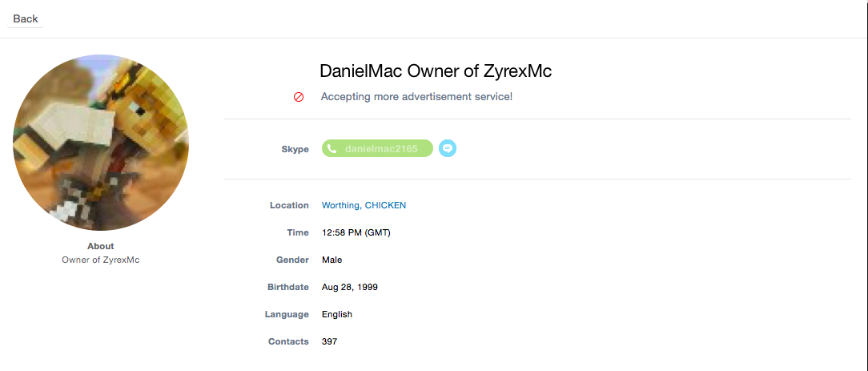Click the 12:58 PM (GMT) time value
Image resolution: width=868 pixels, height=371 pixels.
point(356,232)
